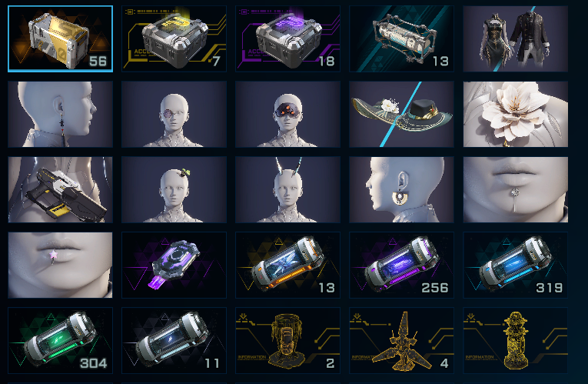Image resolution: width=588 pixels, height=384 pixels.
Task: Pick the two wide-brim hats item
Action: click(402, 114)
